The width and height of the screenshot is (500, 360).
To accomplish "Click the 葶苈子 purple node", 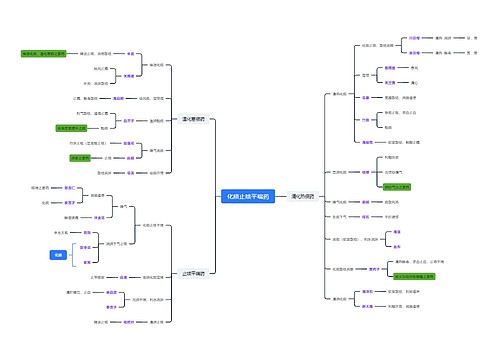I will pyautogui.click(x=111, y=307).
